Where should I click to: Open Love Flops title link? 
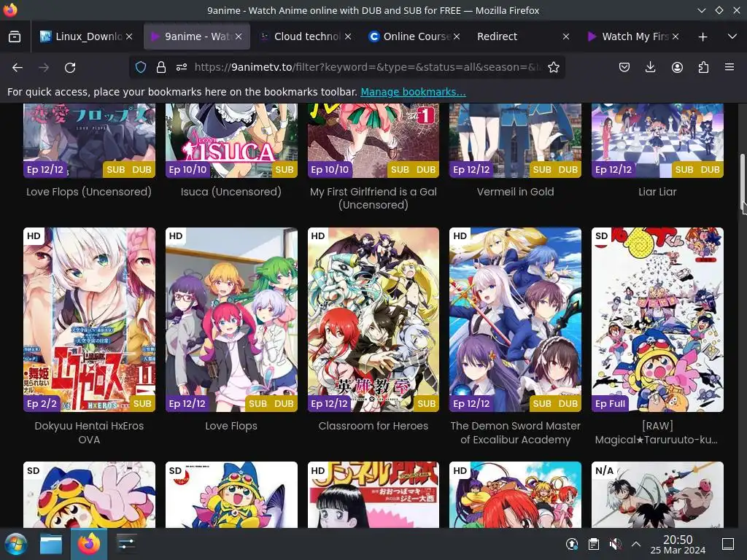pos(231,426)
